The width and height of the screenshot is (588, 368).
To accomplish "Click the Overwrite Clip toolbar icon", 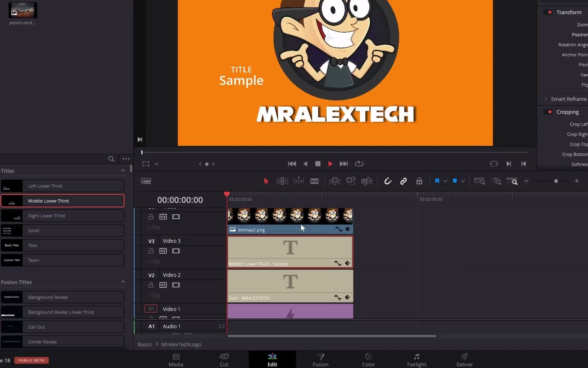I will click(x=351, y=181).
